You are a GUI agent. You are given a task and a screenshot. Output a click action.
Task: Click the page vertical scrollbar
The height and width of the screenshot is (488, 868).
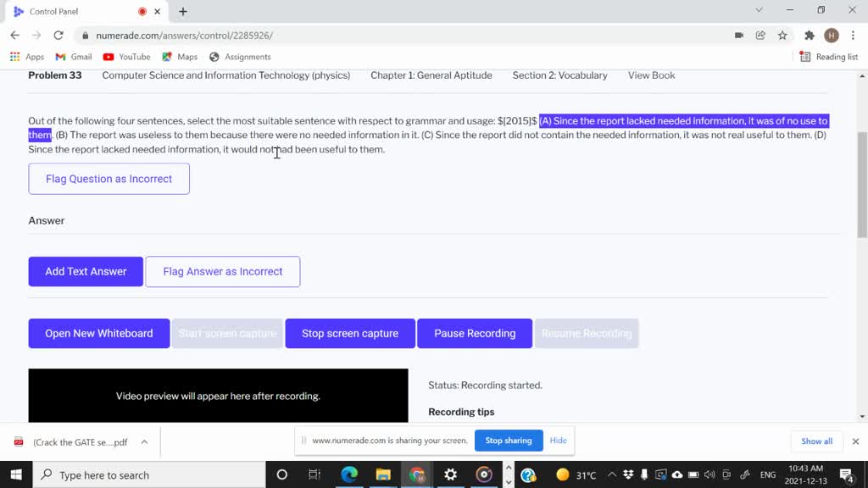862,186
